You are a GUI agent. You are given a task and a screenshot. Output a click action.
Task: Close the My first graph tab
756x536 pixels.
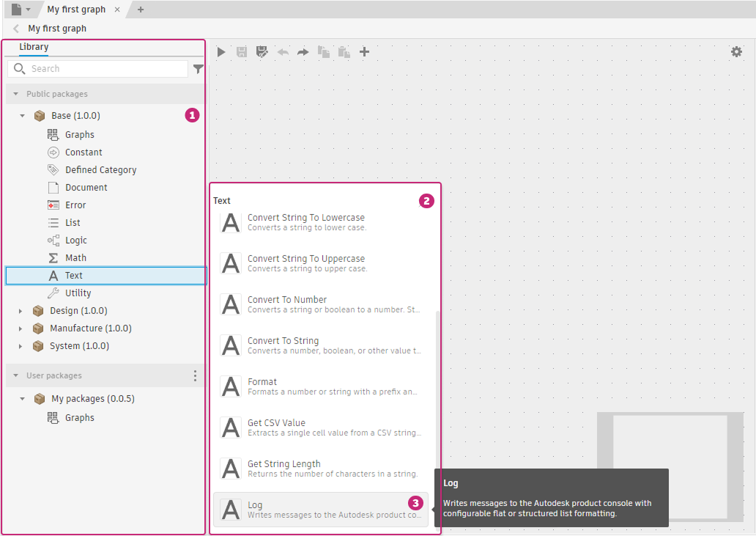click(117, 10)
